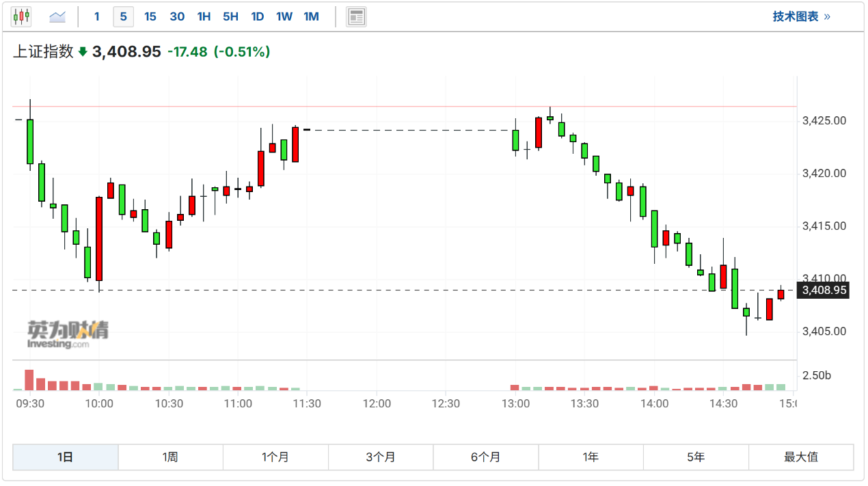Select the 5年 range tab
Image resolution: width=868 pixels, height=486 pixels.
tap(696, 457)
